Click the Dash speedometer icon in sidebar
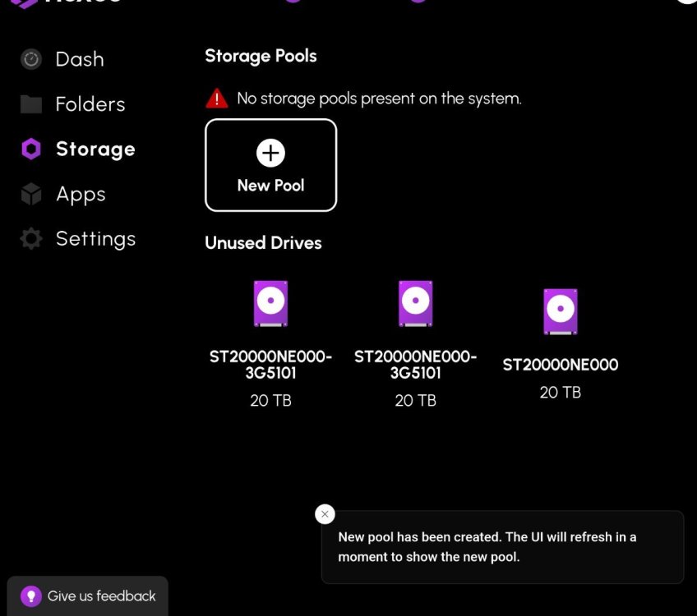The width and height of the screenshot is (697, 616). pos(31,59)
